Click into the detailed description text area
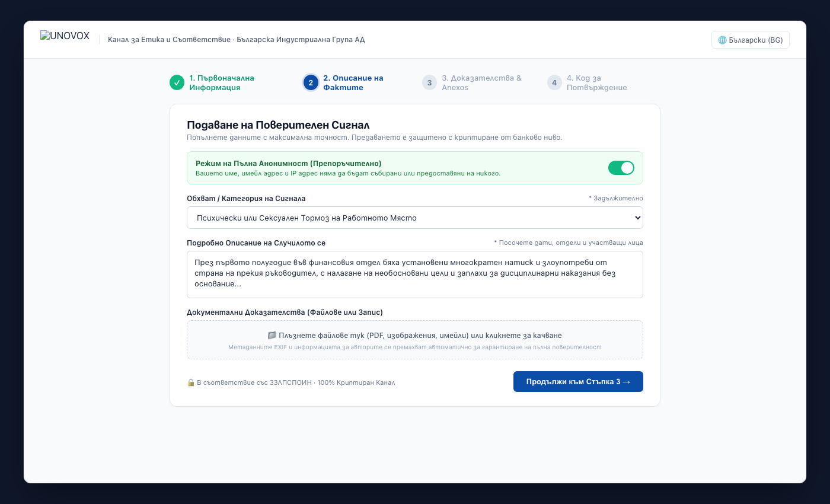830x504 pixels. pyautogui.click(x=415, y=275)
